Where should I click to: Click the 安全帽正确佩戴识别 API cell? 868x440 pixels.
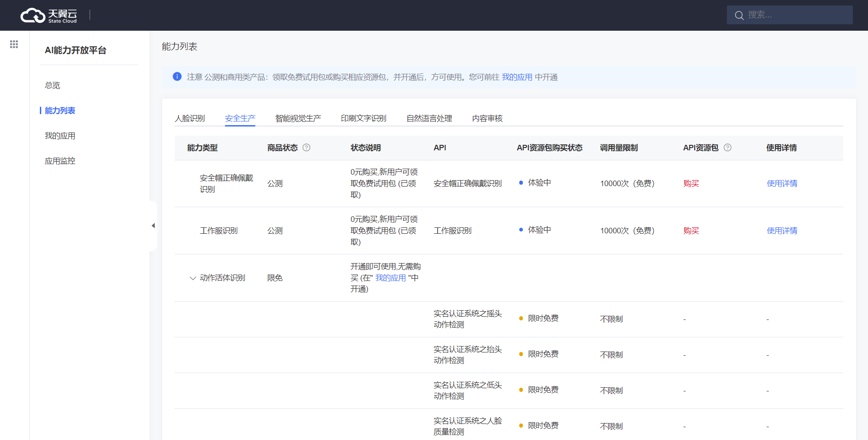pyautogui.click(x=468, y=183)
